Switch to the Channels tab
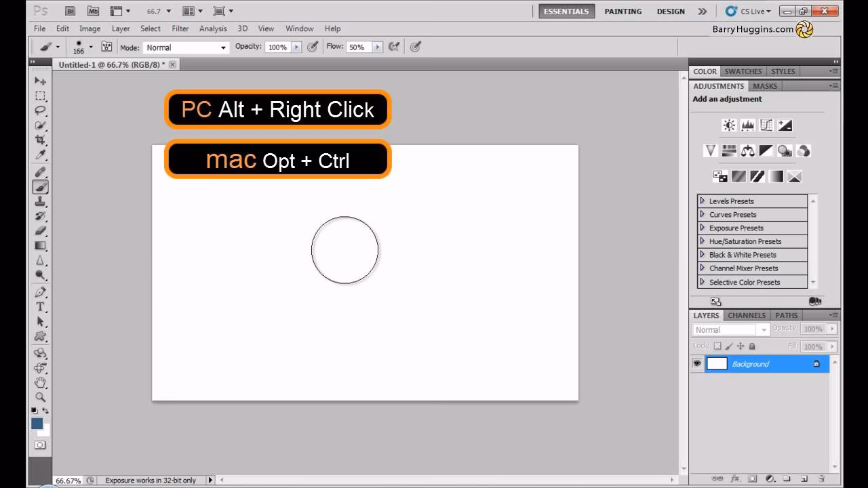The image size is (868, 488). (x=746, y=315)
